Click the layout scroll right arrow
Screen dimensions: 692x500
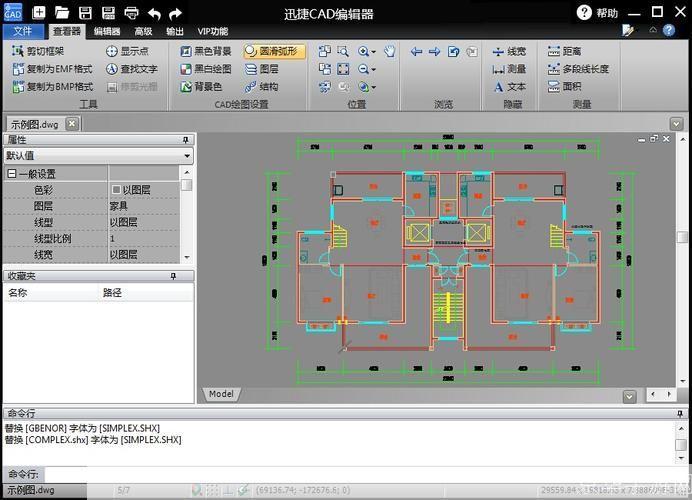[x=669, y=394]
